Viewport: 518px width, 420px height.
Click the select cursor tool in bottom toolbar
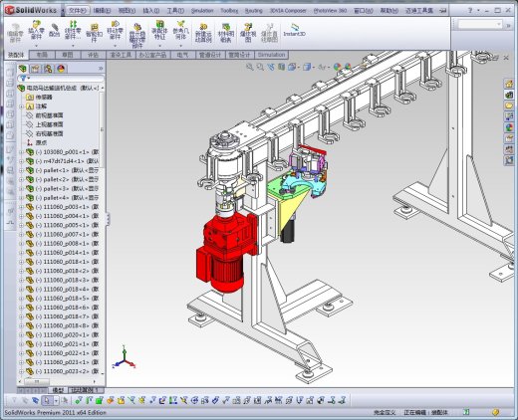(x=47, y=401)
